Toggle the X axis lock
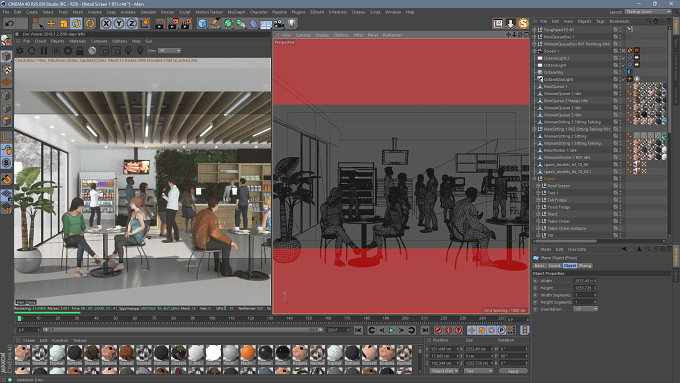The height and width of the screenshot is (383, 680). 106,23
